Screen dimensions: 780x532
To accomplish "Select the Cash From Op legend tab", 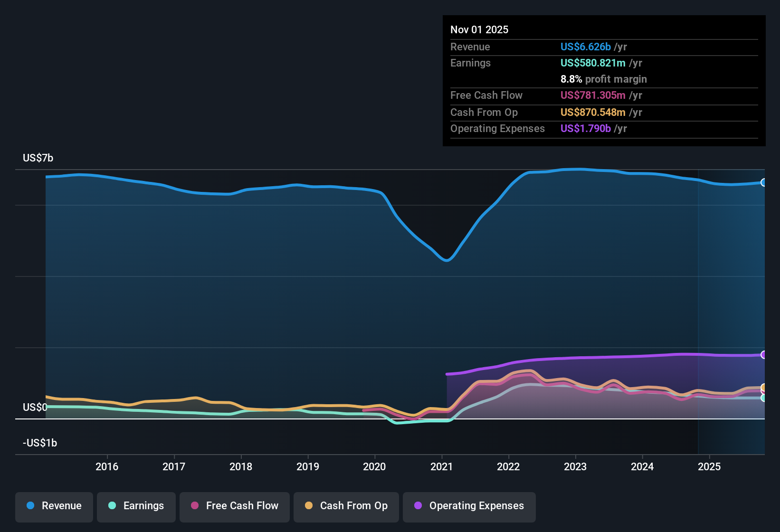I will pos(346,506).
